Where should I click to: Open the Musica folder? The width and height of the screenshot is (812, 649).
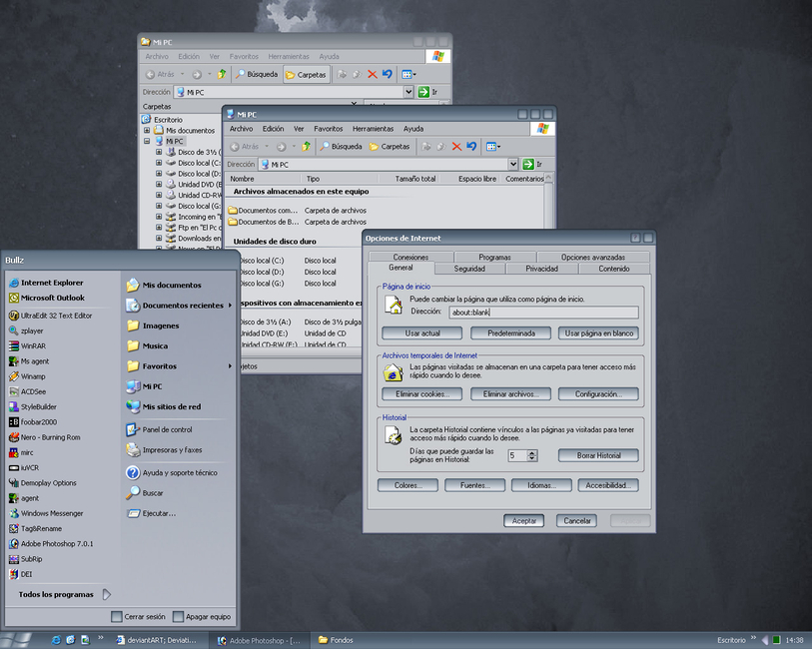click(x=147, y=345)
